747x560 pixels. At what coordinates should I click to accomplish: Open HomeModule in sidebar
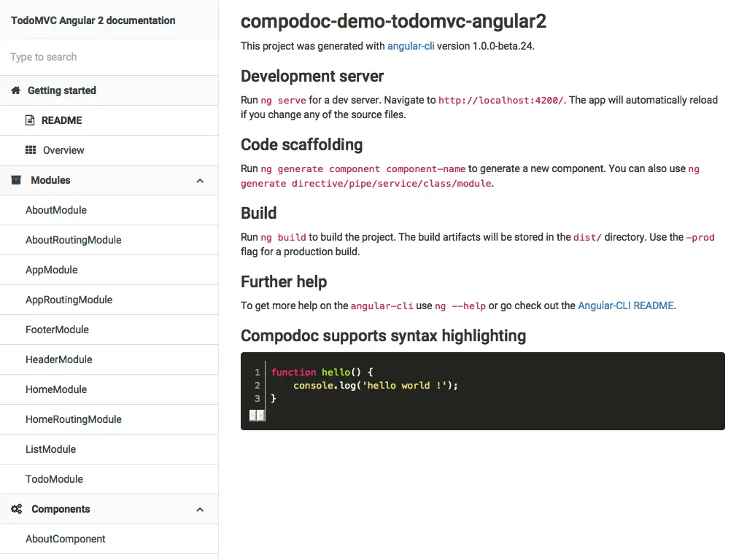point(109,389)
